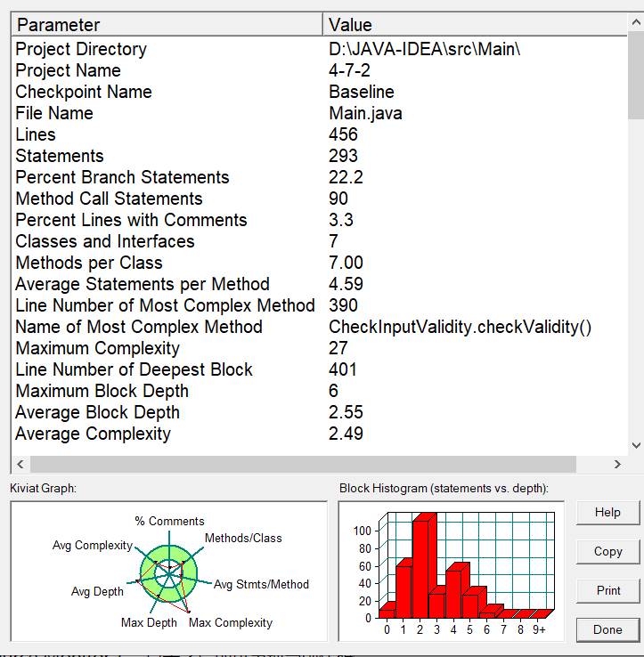
Task: Select Average Block Depth row
Action: (x=320, y=412)
